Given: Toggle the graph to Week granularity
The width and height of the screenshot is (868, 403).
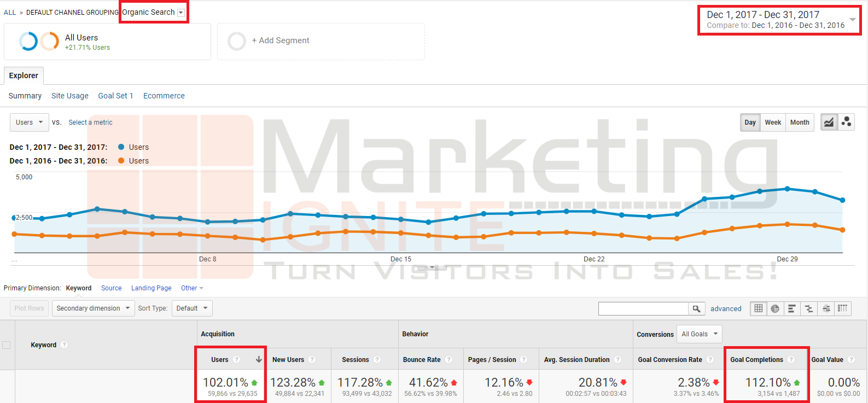Looking at the screenshot, I should (772, 122).
